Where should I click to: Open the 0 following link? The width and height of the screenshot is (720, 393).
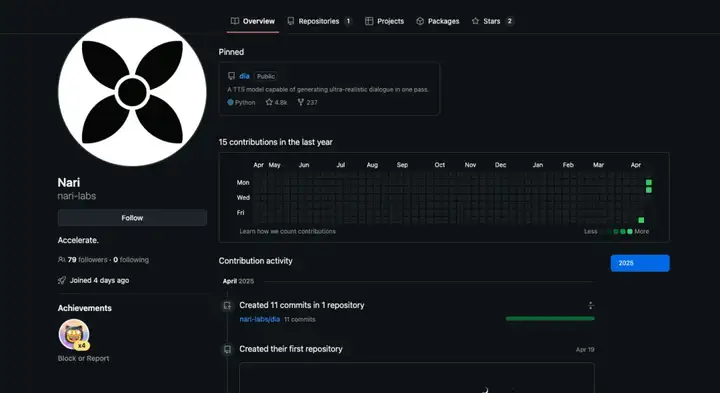(131, 260)
